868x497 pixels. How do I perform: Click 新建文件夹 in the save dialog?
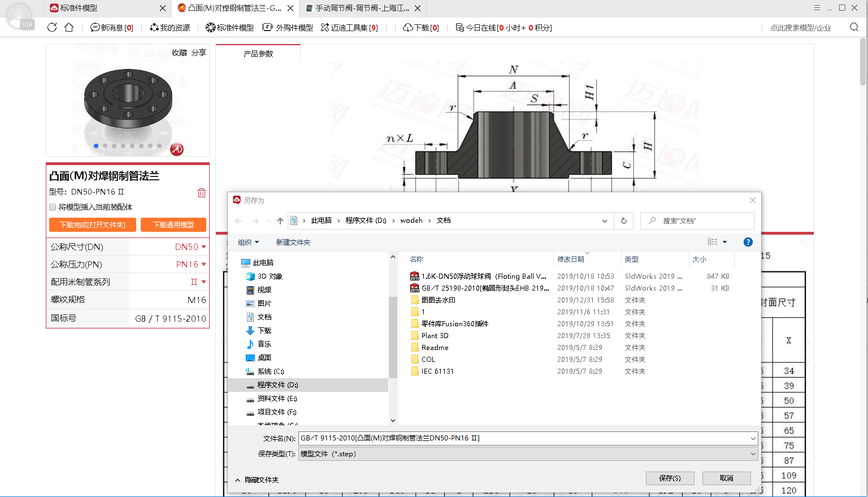(x=293, y=242)
